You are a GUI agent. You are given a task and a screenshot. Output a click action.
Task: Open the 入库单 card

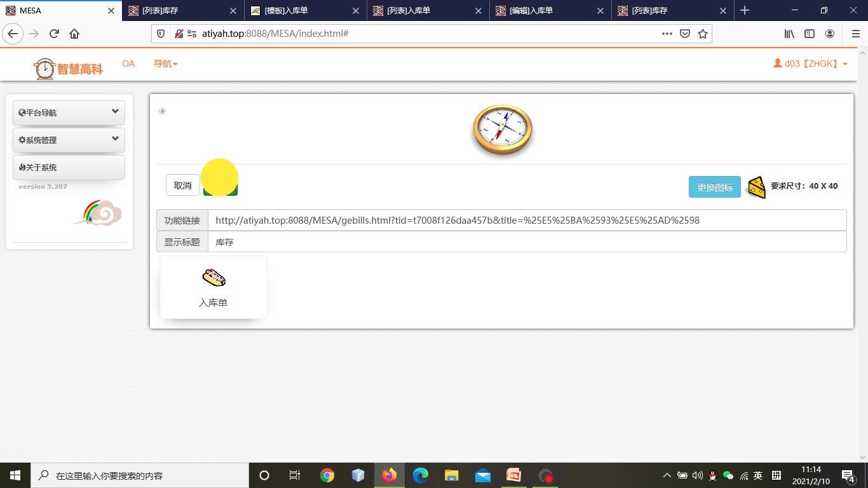[x=214, y=287]
